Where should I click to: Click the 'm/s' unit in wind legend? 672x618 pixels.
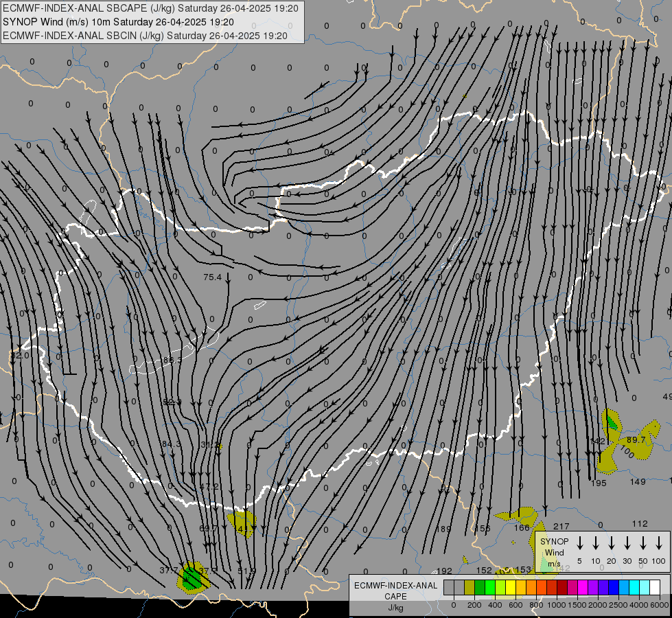(x=554, y=564)
